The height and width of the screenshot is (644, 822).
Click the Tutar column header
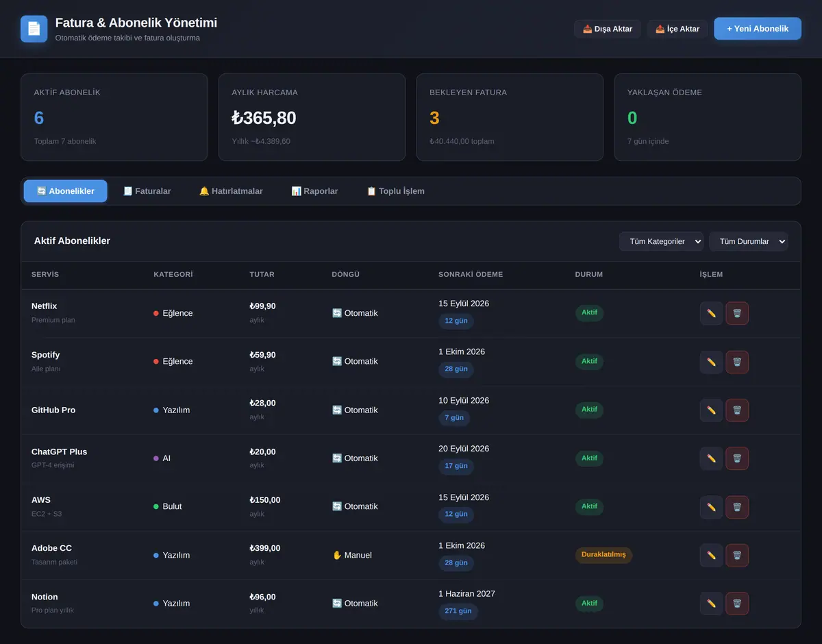coord(262,275)
